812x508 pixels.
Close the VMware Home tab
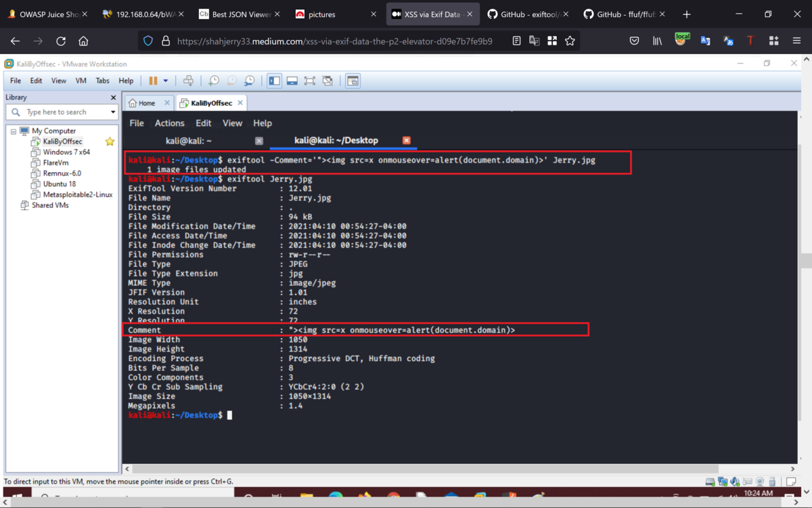point(167,103)
